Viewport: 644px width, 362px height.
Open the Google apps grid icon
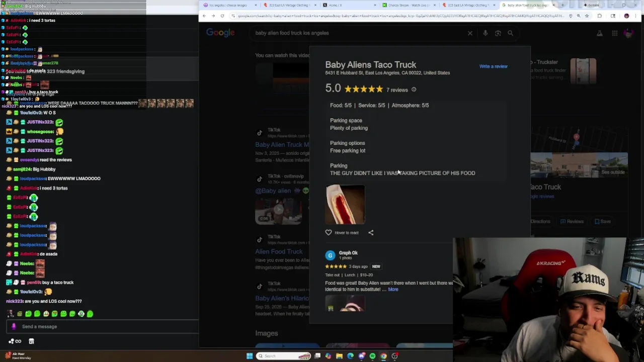614,33
